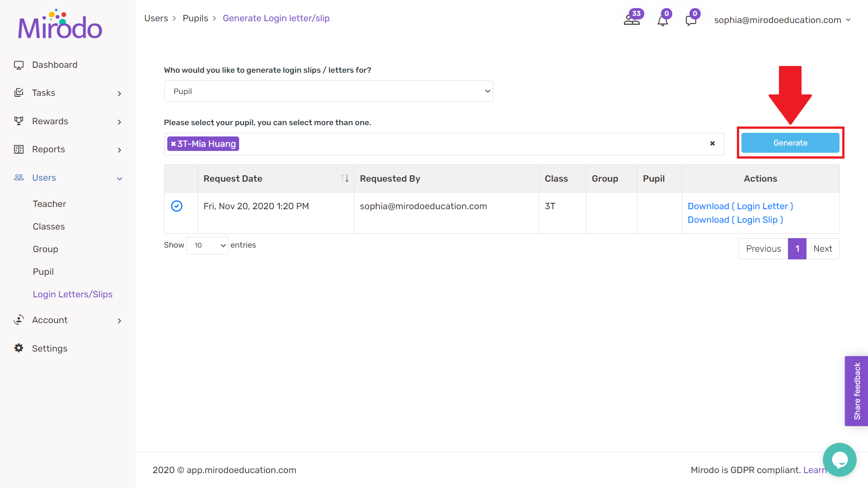The image size is (868, 488).
Task: Click the Mirodo logo
Action: tap(60, 25)
